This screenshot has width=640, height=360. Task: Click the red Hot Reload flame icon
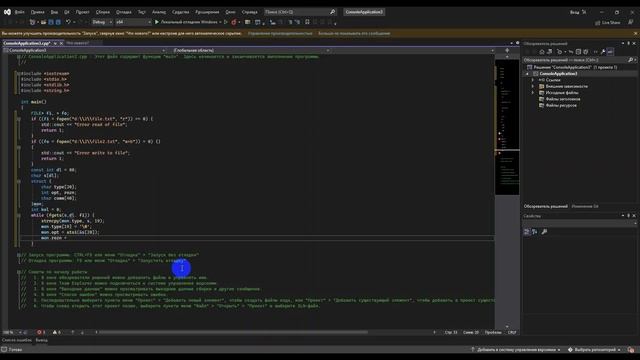[x=234, y=22]
